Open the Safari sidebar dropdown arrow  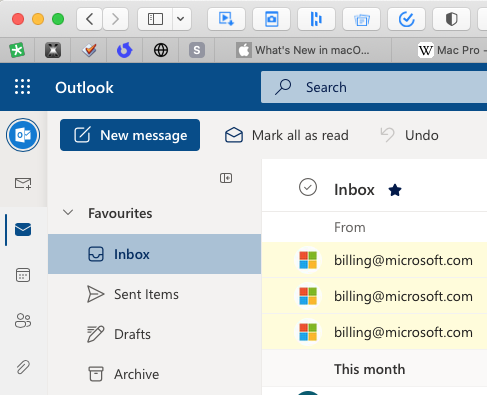pyautogui.click(x=181, y=19)
